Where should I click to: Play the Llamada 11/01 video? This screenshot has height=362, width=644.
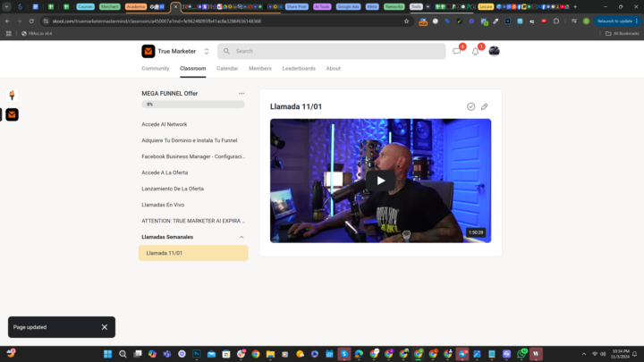coord(380,181)
